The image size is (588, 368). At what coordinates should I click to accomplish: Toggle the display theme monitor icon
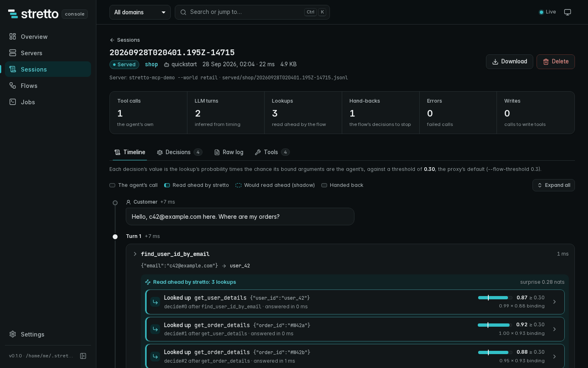coord(568,12)
